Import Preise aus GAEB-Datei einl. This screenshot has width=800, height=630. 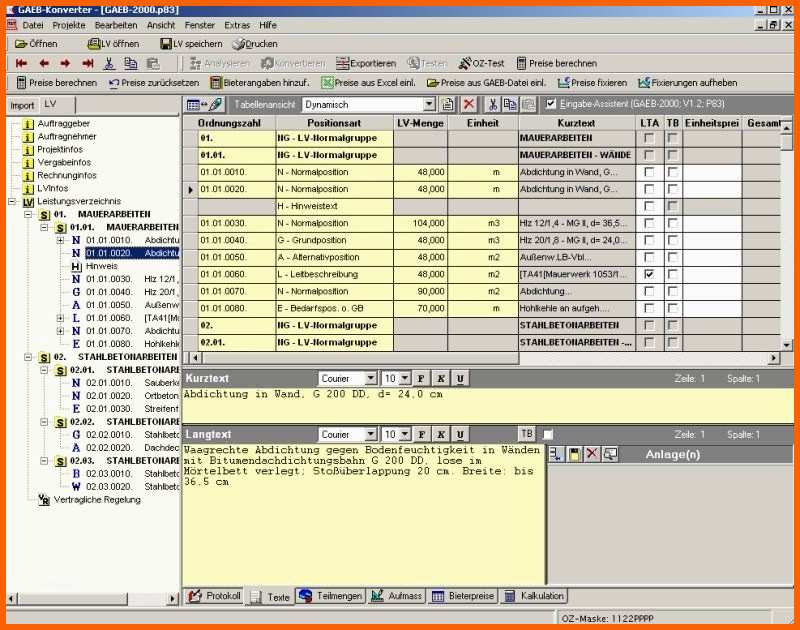[x=486, y=83]
